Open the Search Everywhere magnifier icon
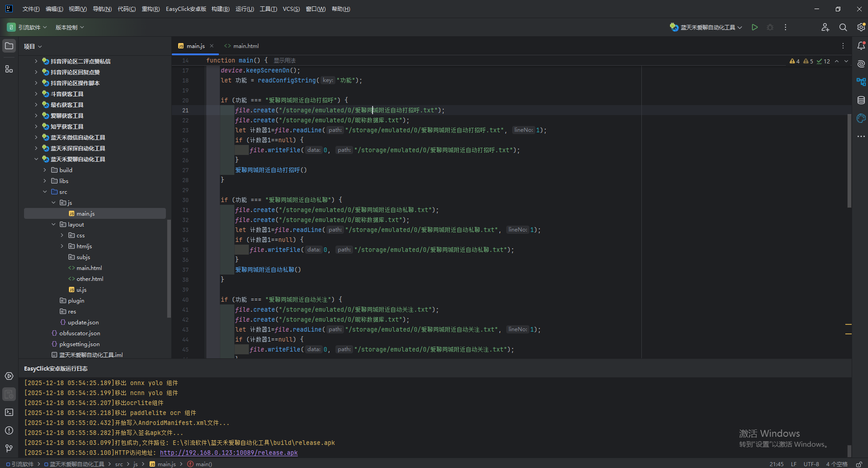868x468 pixels. 843,27
